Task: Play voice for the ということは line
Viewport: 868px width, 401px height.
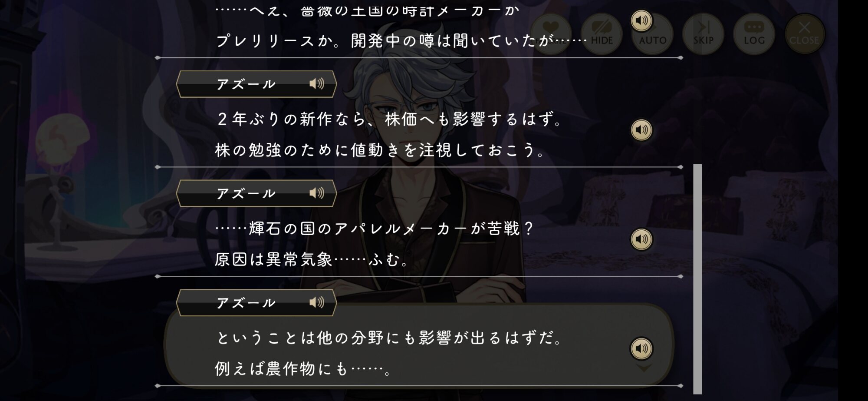Action: tap(641, 348)
